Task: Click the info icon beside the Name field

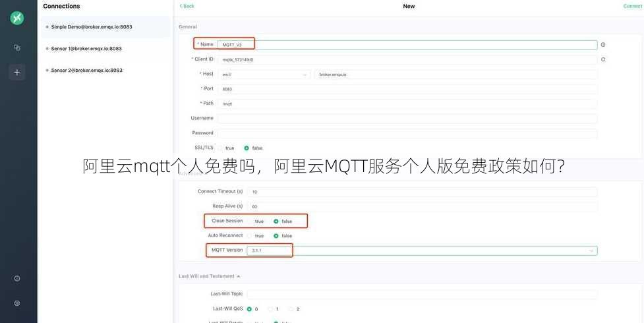Action: (603, 45)
